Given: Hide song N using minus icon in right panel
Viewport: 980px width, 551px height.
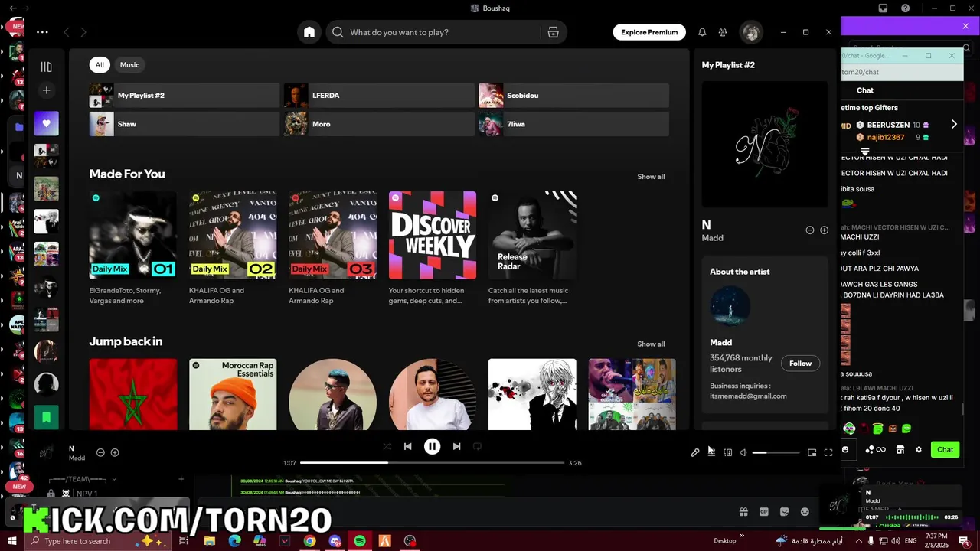Looking at the screenshot, I should 810,230.
